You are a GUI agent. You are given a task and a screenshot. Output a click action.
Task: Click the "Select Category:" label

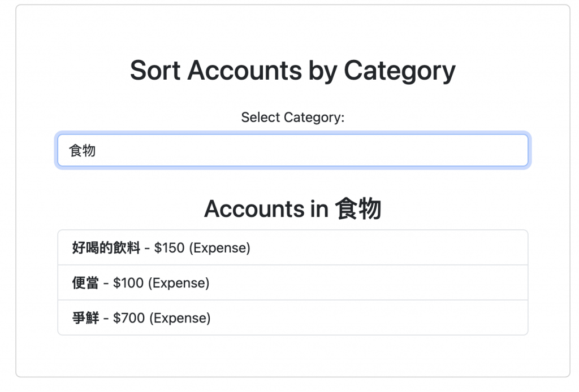point(292,117)
